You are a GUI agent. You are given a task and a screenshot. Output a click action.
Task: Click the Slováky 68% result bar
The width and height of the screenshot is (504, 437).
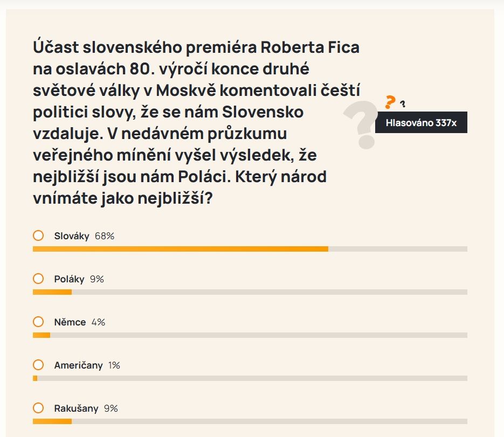(250, 249)
